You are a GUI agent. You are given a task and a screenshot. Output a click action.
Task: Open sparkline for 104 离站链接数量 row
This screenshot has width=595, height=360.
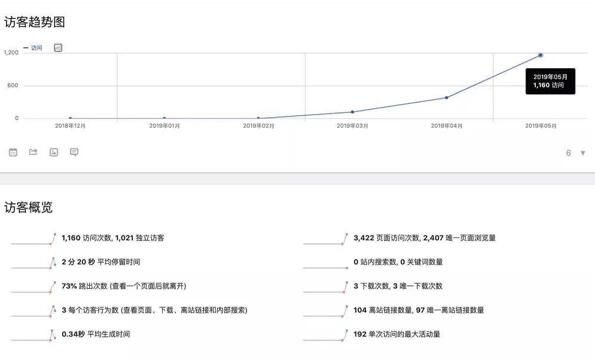pos(326,311)
